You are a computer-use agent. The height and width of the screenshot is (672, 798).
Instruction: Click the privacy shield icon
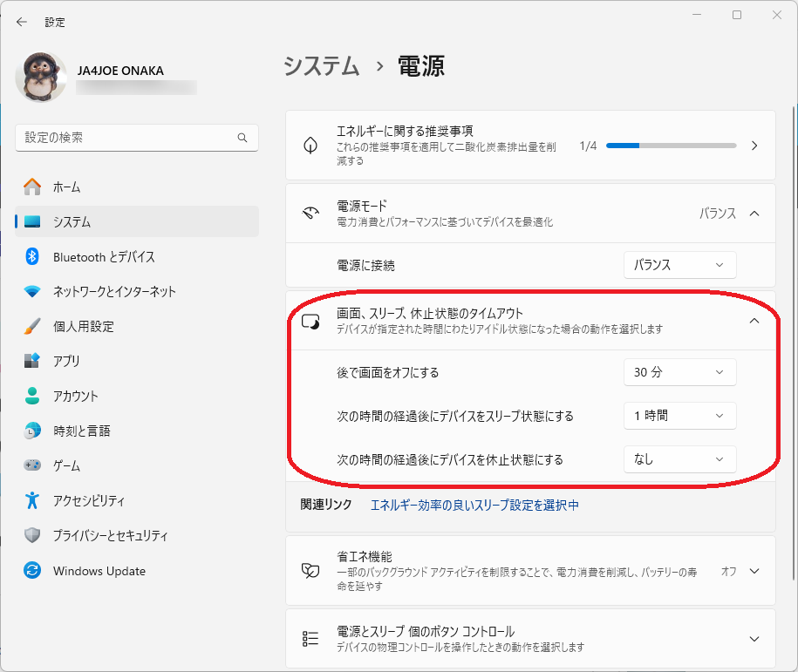pos(32,535)
